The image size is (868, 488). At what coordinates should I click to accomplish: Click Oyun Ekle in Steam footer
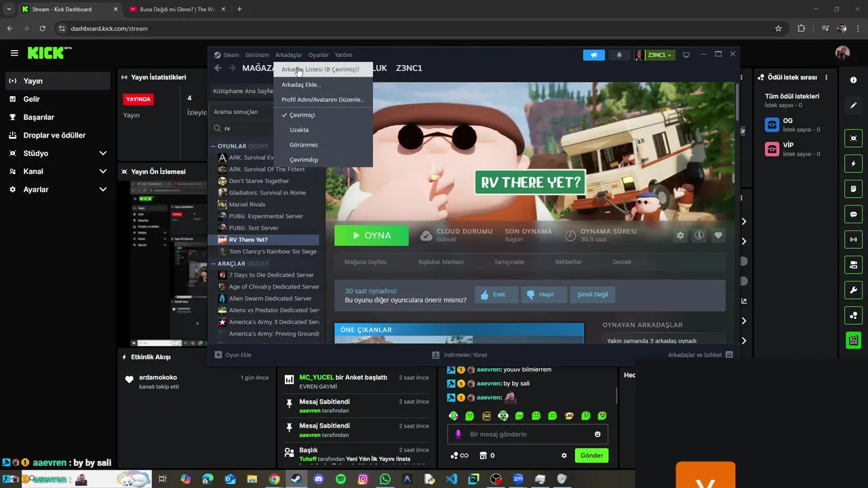[x=233, y=355]
